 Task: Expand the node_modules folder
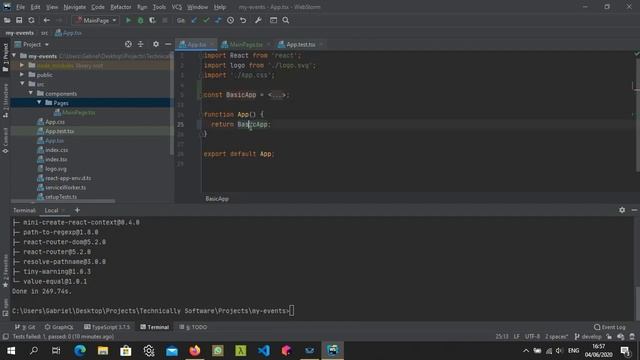tap(22, 65)
